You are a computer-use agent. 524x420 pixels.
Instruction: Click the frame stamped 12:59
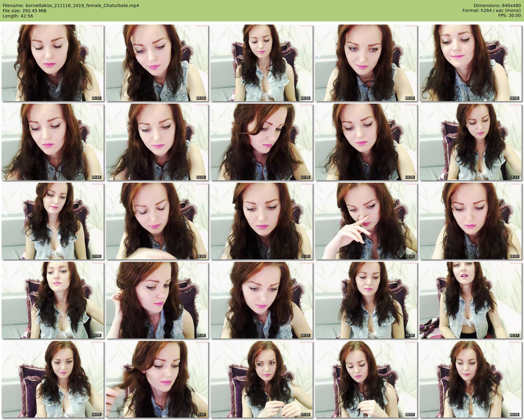tap(262, 142)
